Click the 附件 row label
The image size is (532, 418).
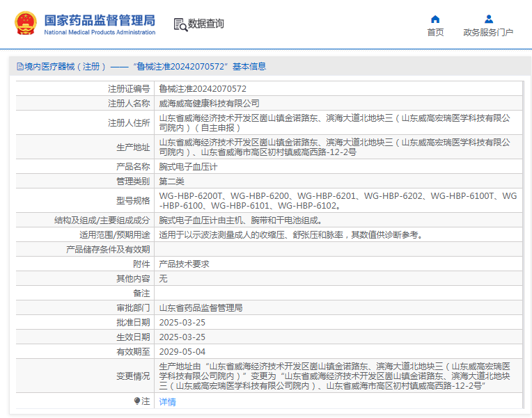[141, 264]
